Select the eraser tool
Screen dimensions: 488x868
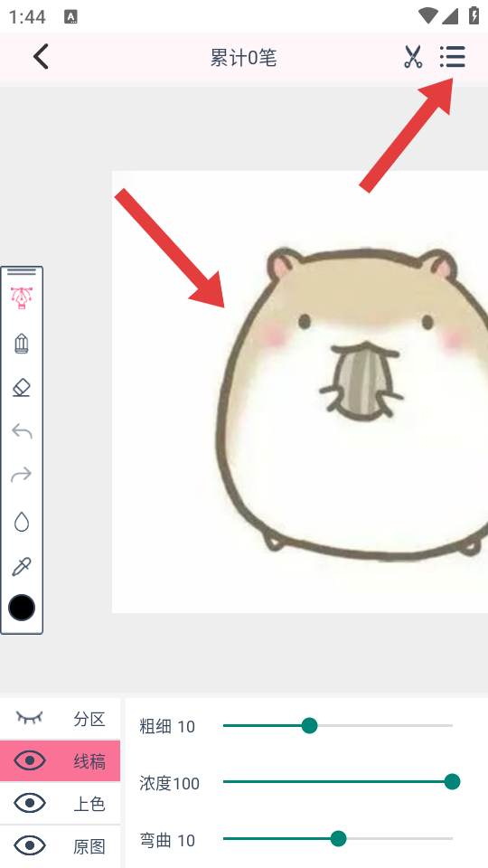pos(22,388)
